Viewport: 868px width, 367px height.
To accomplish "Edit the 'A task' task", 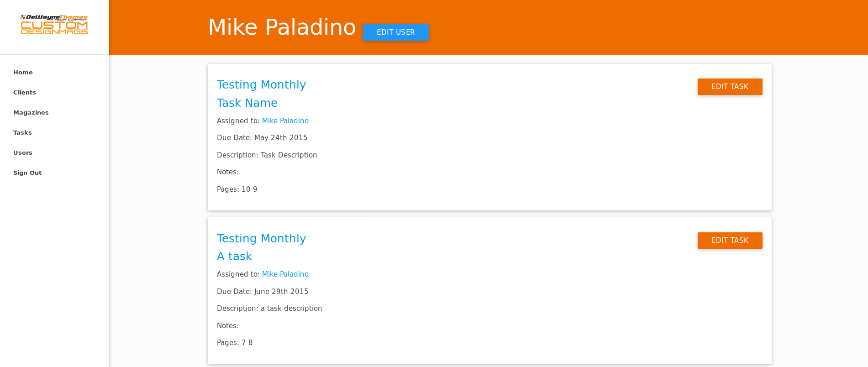I will coord(730,241).
